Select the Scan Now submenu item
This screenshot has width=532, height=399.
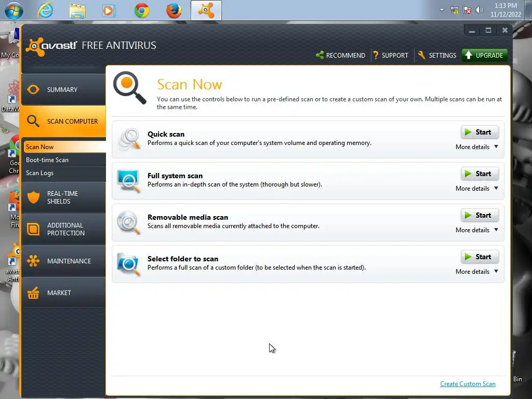64,147
